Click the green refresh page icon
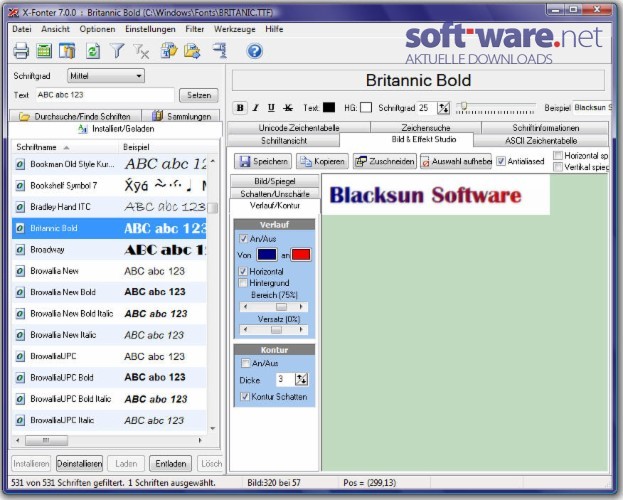The width and height of the screenshot is (623, 500). pos(93,51)
